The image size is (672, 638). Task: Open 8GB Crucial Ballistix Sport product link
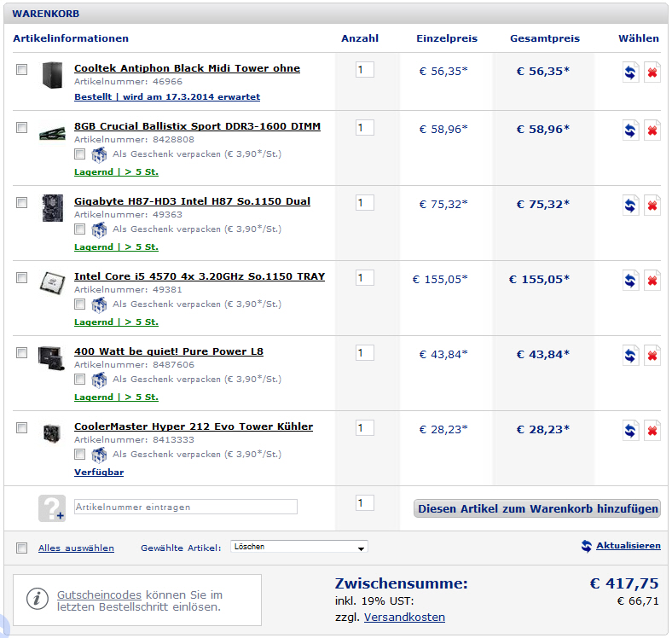pos(197,126)
